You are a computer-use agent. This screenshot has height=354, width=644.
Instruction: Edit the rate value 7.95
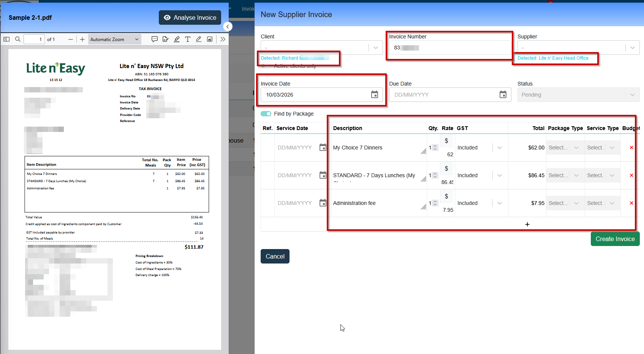coord(448,210)
